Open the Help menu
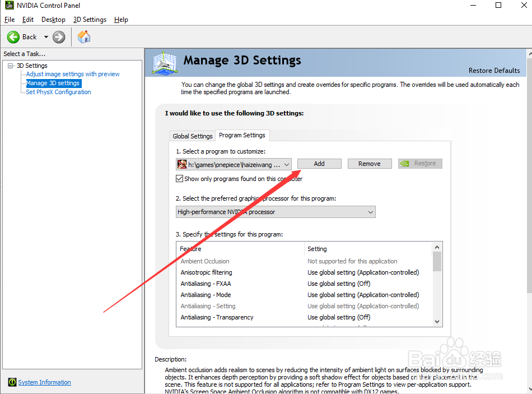 click(x=121, y=20)
